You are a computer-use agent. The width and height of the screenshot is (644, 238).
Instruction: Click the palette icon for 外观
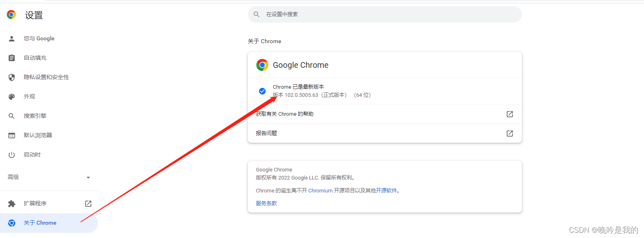click(12, 97)
